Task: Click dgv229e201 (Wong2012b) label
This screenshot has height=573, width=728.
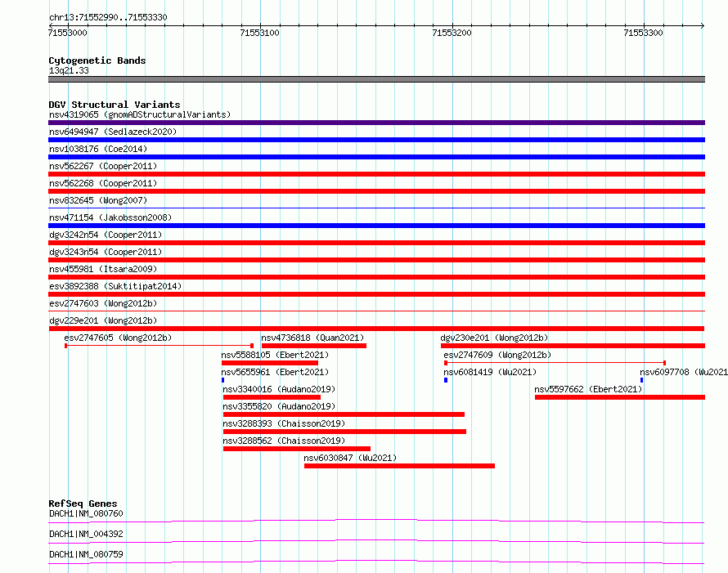Action: [x=103, y=320]
